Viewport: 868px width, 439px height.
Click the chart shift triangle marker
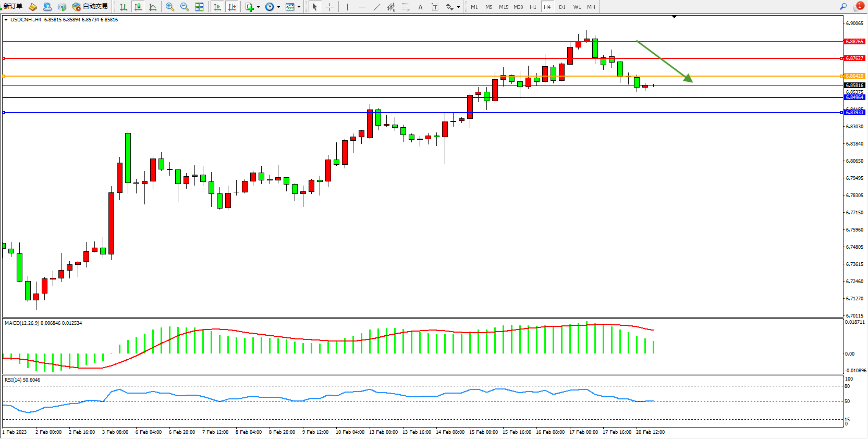click(674, 17)
